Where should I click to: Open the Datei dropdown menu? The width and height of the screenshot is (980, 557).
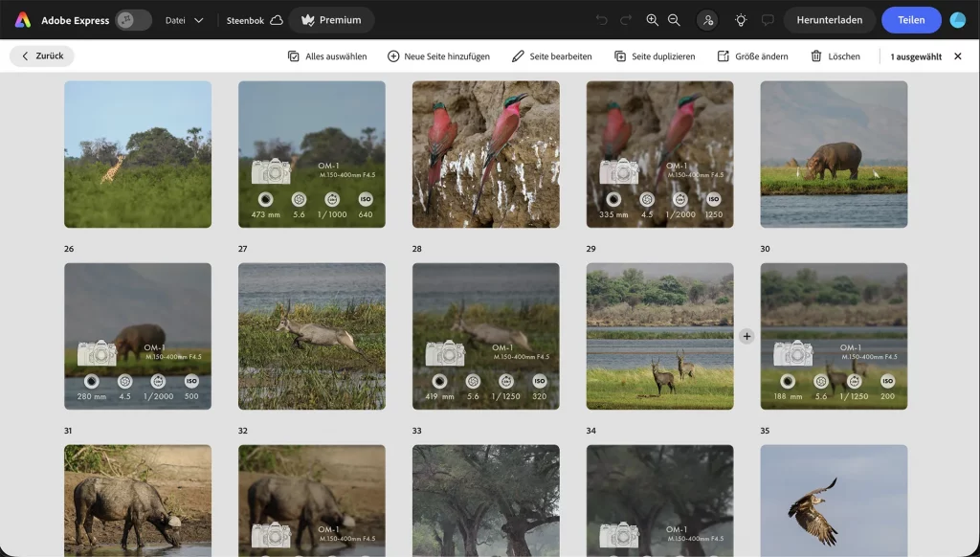click(184, 20)
